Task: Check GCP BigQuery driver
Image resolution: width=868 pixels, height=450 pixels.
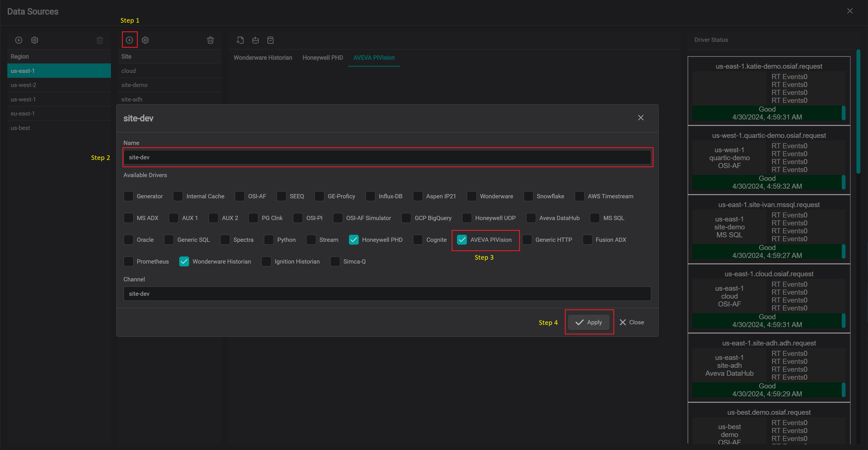Action: click(x=406, y=218)
